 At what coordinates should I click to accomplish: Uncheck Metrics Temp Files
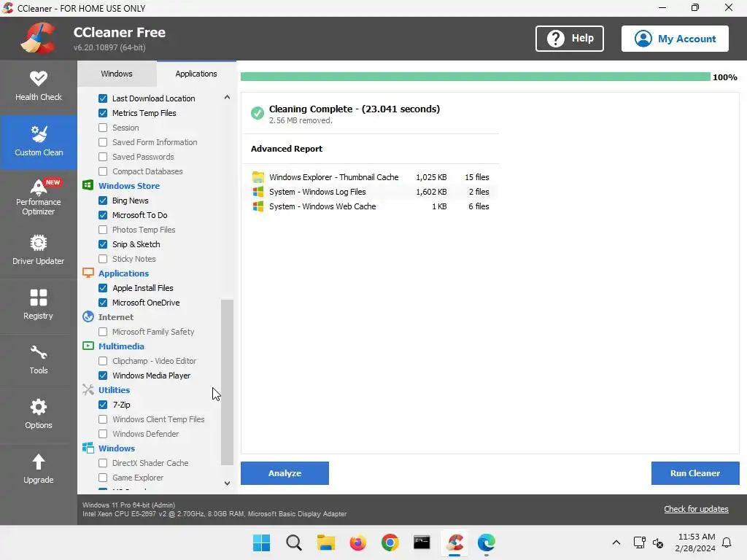pos(103,113)
